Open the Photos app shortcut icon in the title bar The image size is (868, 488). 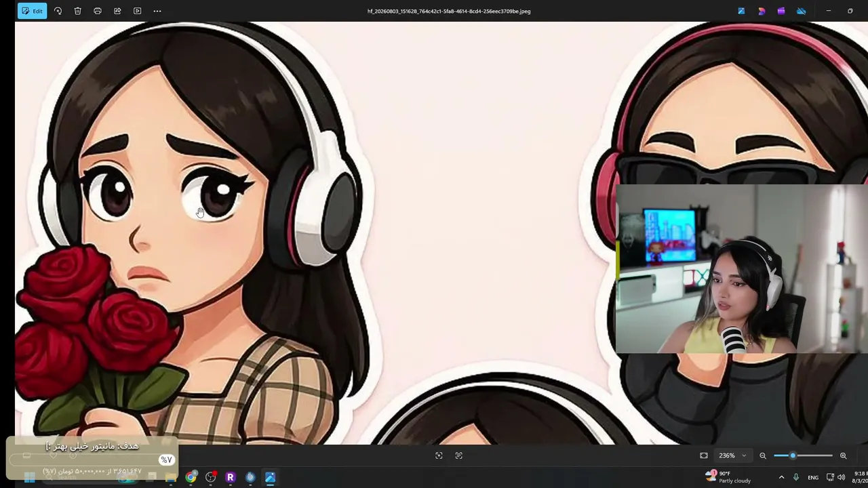click(741, 11)
